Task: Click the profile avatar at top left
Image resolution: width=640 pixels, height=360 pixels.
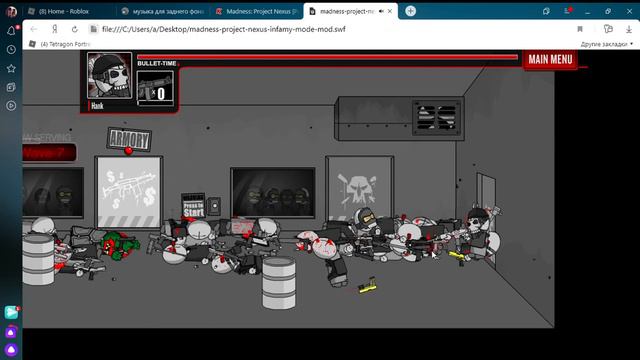Action: pyautogui.click(x=11, y=11)
